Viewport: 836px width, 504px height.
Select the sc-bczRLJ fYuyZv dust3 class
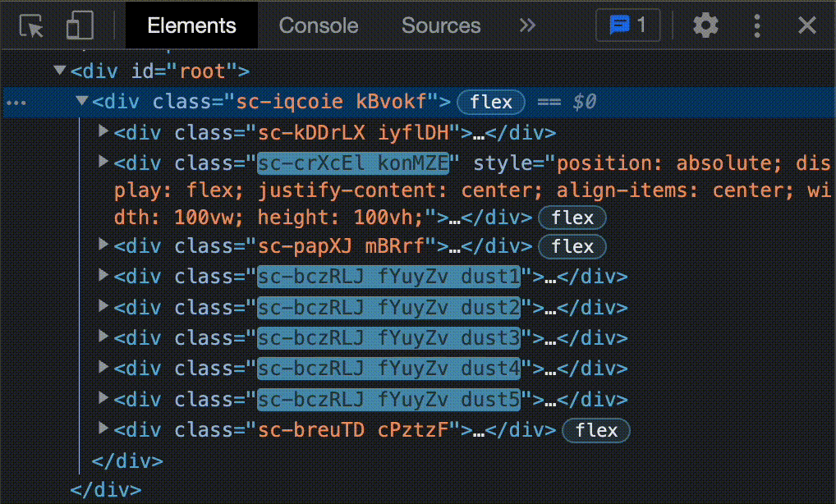click(x=388, y=337)
